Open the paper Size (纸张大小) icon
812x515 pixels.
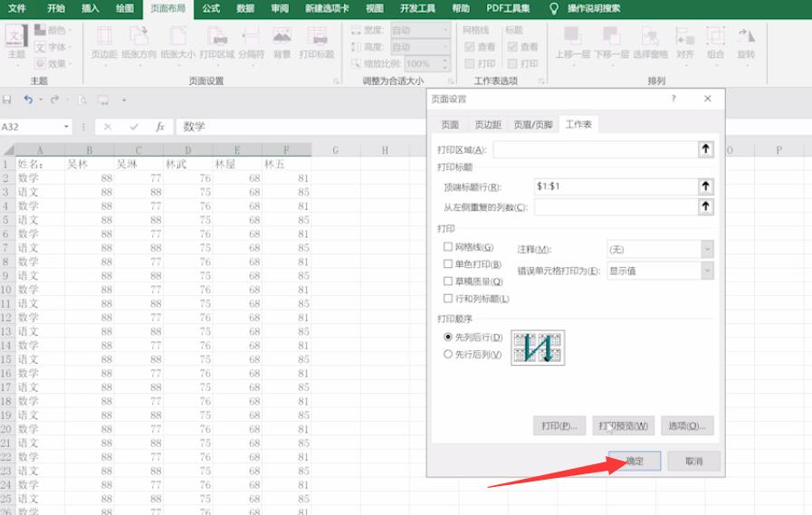click(177, 36)
